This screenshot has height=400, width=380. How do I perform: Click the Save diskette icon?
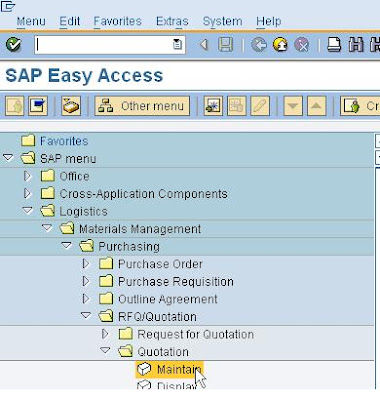(225, 45)
